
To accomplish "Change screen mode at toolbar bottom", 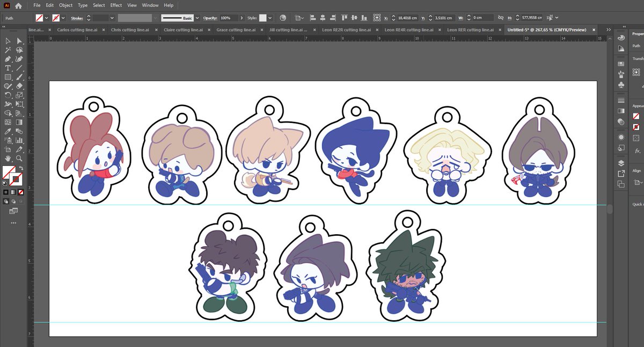I will tap(13, 212).
